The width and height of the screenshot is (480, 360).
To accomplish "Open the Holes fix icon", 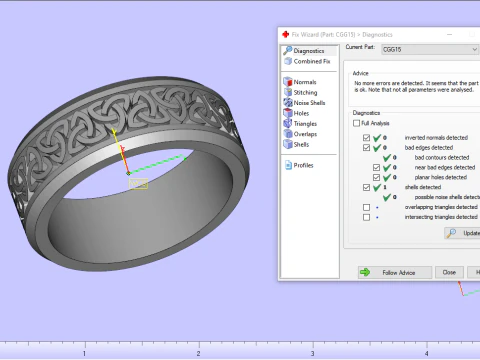I will pos(288,113).
